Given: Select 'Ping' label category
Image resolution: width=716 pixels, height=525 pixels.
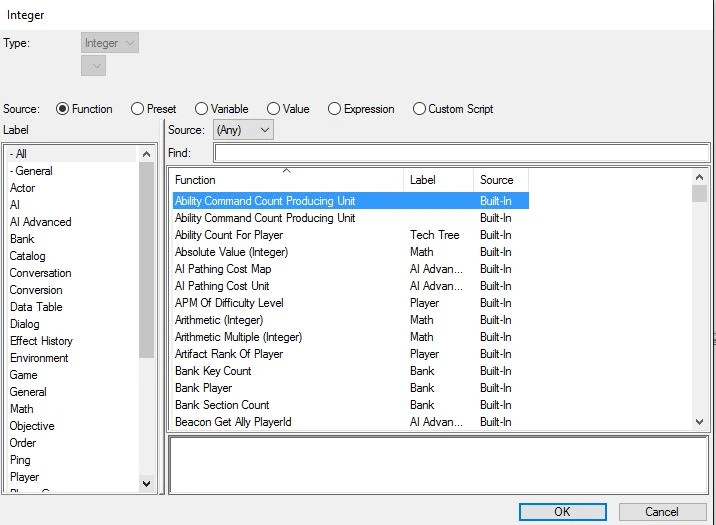Looking at the screenshot, I should point(72,460).
